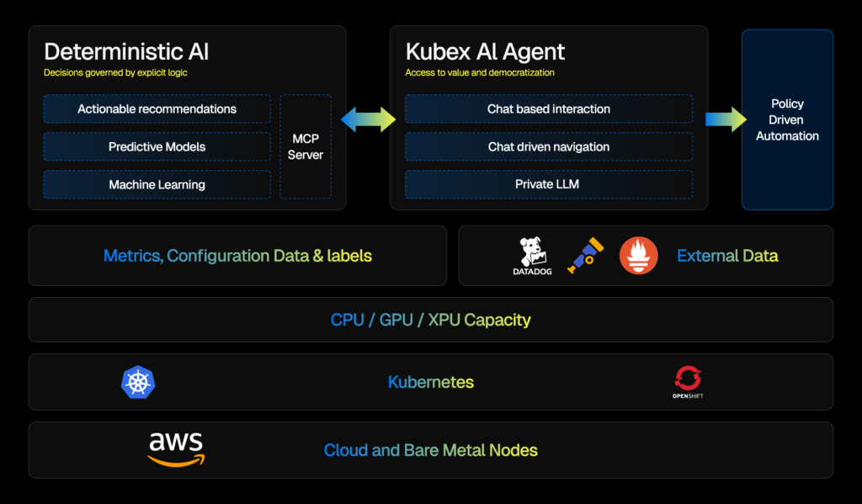
Task: Click the Private LLM box
Action: point(549,184)
